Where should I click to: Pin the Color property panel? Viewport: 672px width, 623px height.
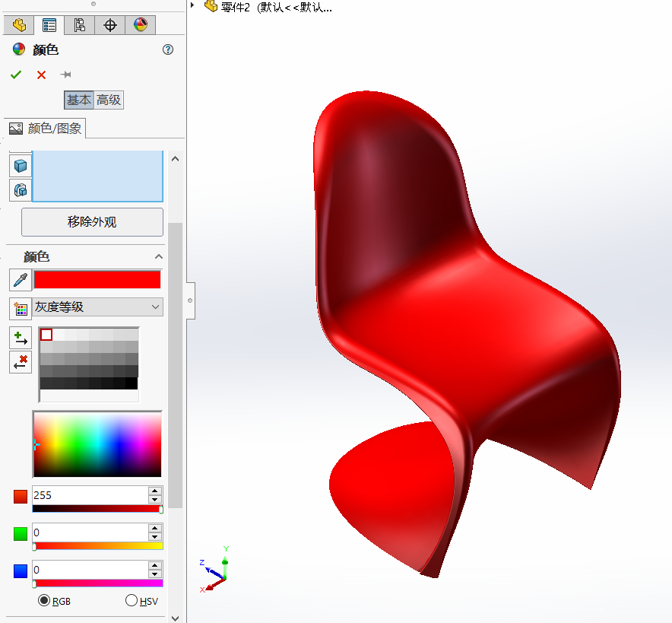[x=65, y=75]
